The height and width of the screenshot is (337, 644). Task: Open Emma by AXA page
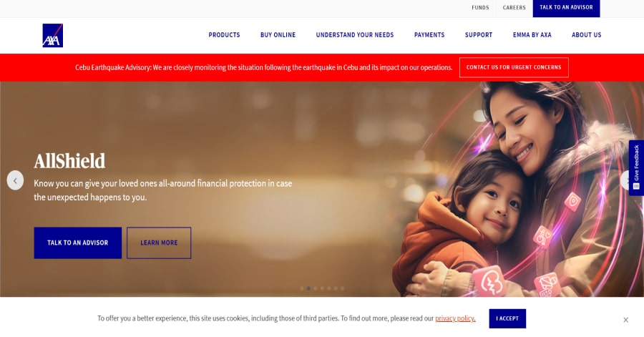(x=532, y=35)
